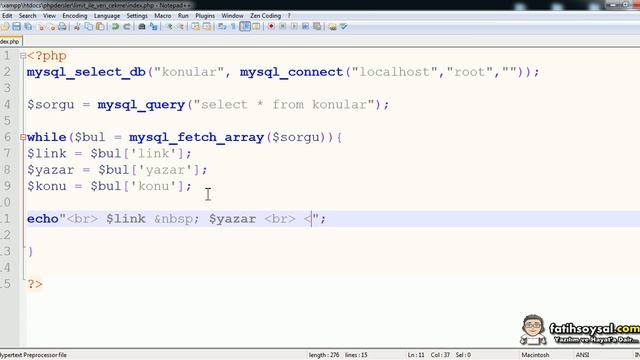The height and width of the screenshot is (360, 640).
Task: Open Find dialog via binoculars icon
Action: pos(142,27)
